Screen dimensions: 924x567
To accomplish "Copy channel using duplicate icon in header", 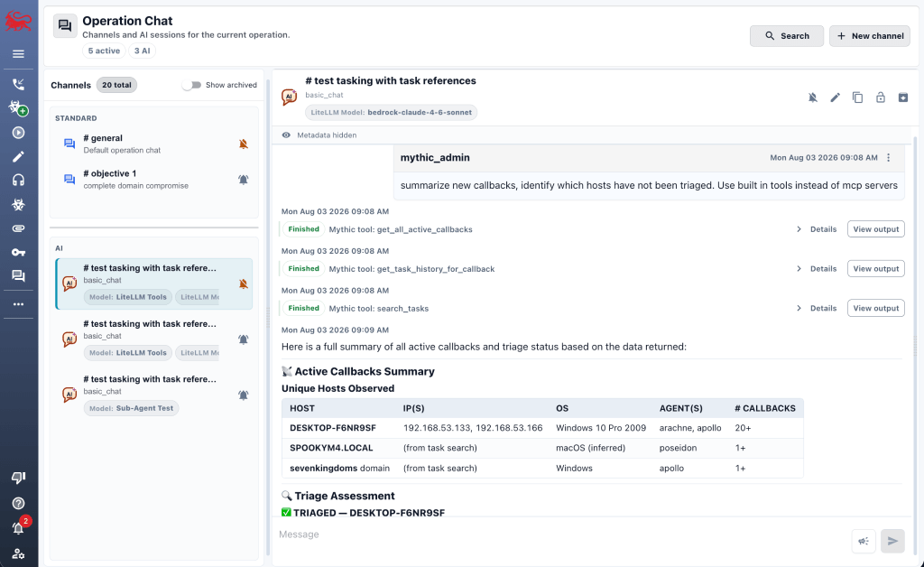I will tap(857, 98).
